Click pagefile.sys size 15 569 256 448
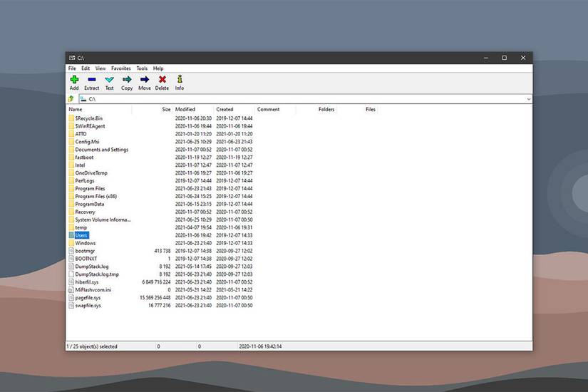The height and width of the screenshot is (392, 588). point(155,297)
